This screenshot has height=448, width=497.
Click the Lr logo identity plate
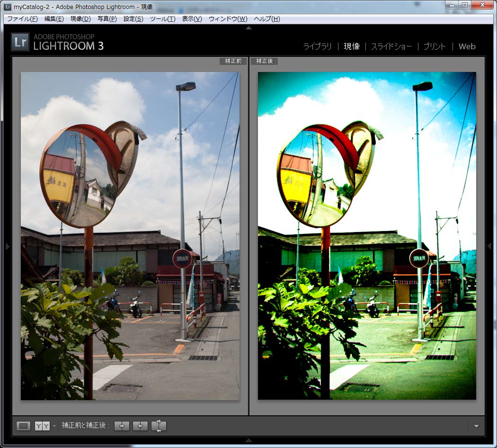(20, 42)
